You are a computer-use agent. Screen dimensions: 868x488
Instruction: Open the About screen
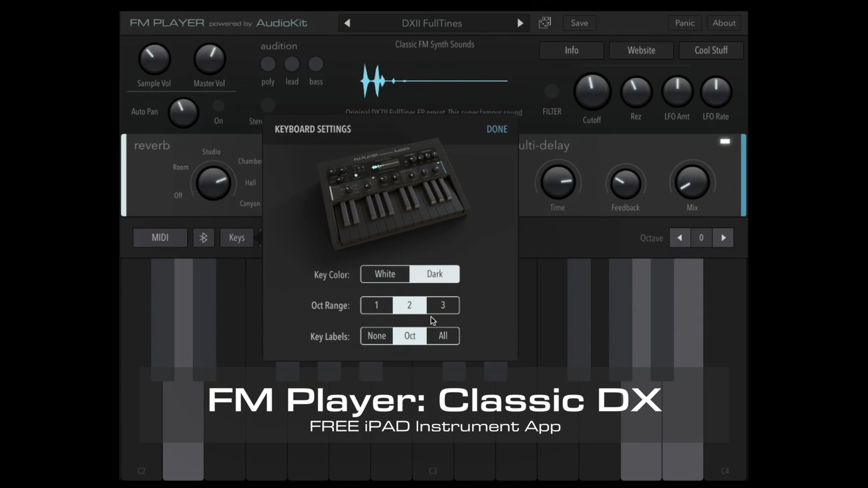click(724, 23)
